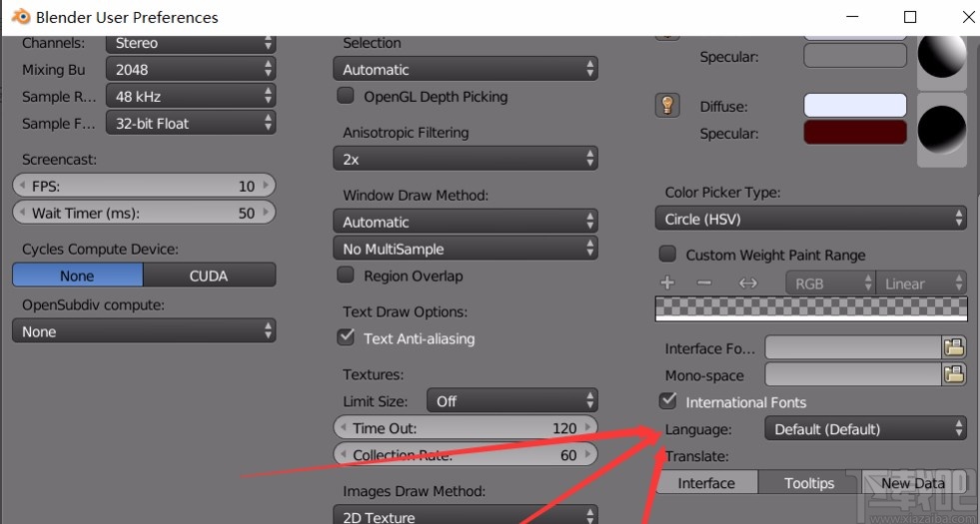
Task: Decrease Wait Timer with left arrow
Action: (x=23, y=213)
